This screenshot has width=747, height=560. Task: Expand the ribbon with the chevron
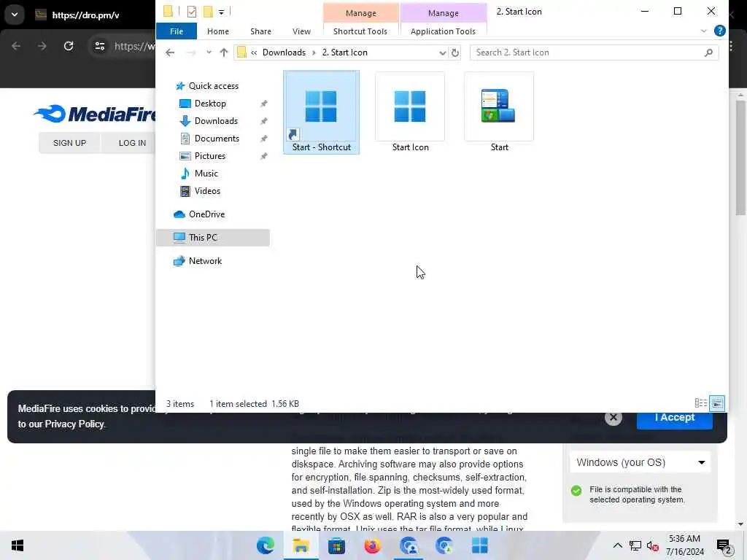click(x=704, y=31)
